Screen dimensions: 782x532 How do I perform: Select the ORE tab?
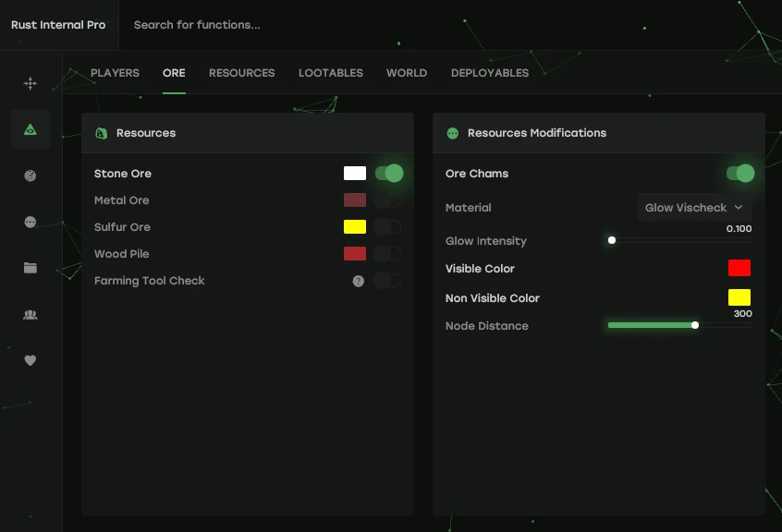[x=174, y=73]
